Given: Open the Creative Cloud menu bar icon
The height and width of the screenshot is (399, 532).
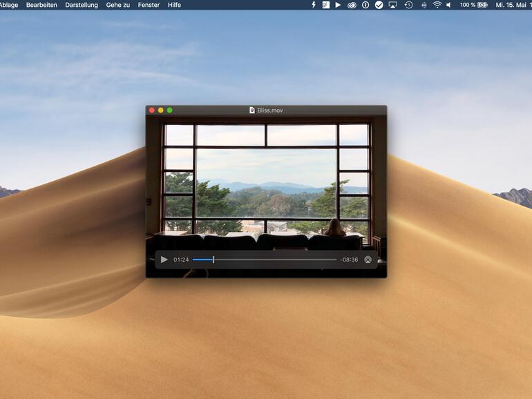Looking at the screenshot, I should [x=352, y=5].
